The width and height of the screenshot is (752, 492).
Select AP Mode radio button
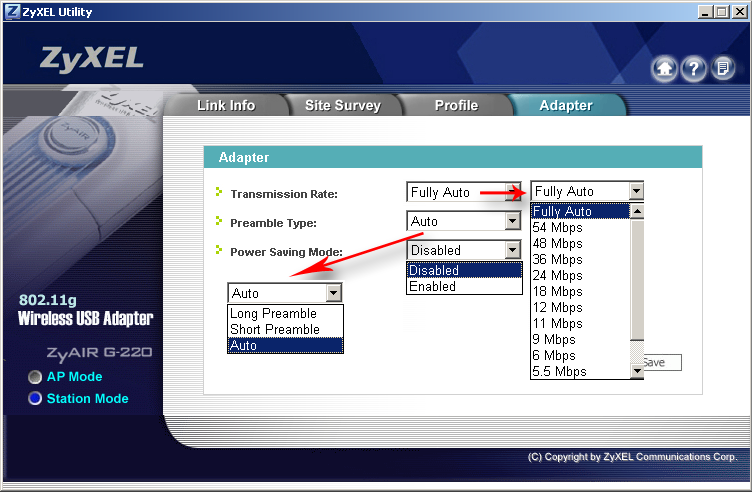pyautogui.click(x=35, y=377)
